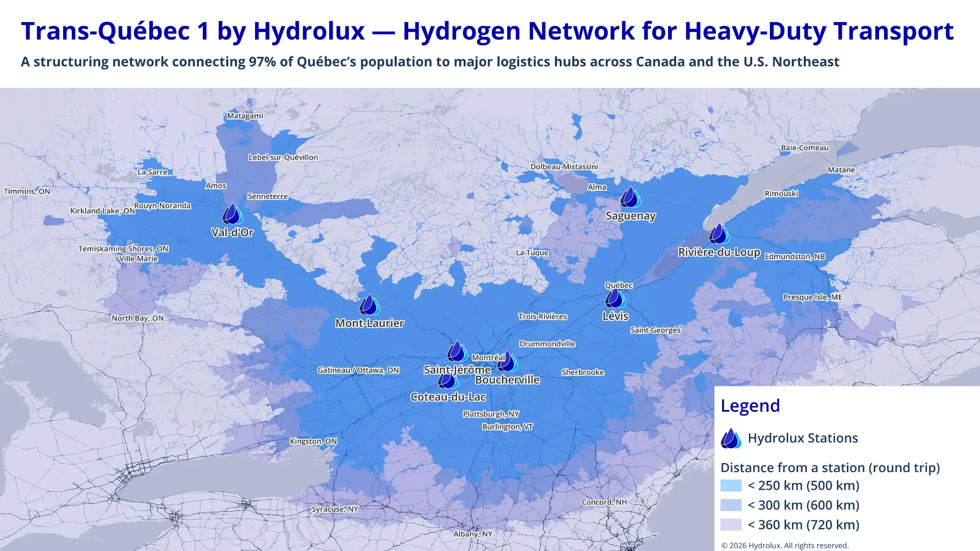The height and width of the screenshot is (551, 980).
Task: Click the Concord, NH map label
Action: 604,502
